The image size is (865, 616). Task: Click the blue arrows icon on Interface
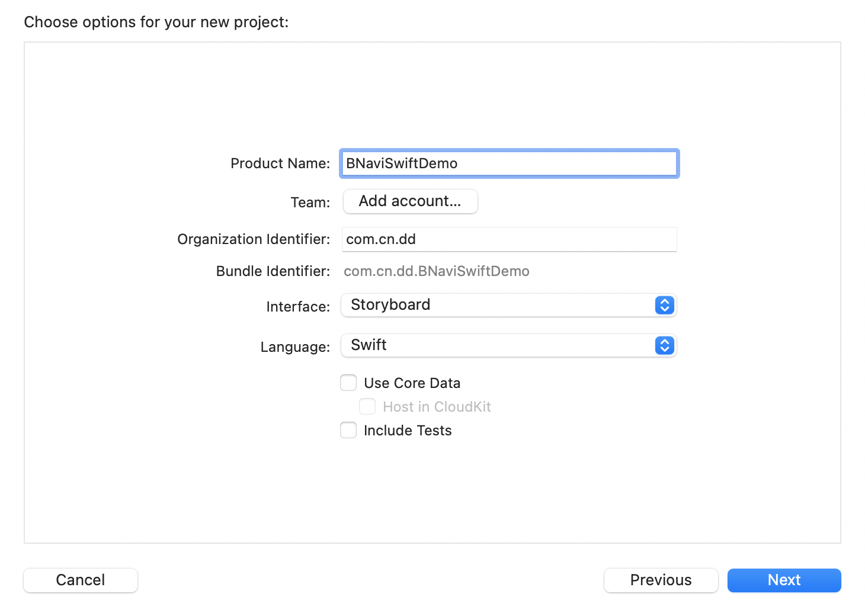(664, 305)
